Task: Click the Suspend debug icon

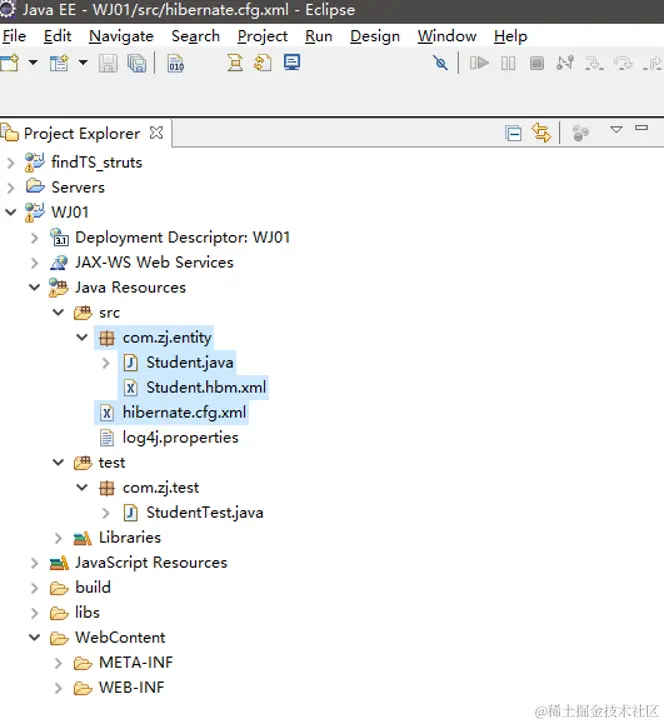Action: tap(508, 63)
